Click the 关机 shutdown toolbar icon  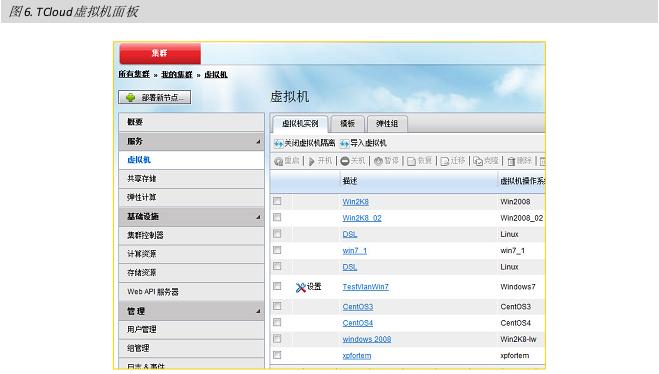[345, 161]
